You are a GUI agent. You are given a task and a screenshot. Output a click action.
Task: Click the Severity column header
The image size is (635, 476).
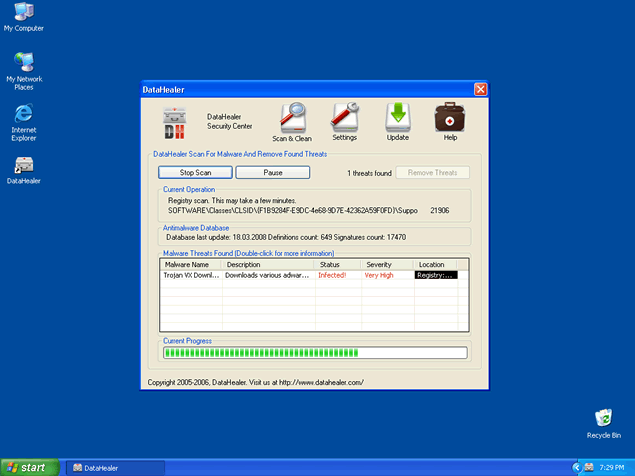pyautogui.click(x=386, y=264)
